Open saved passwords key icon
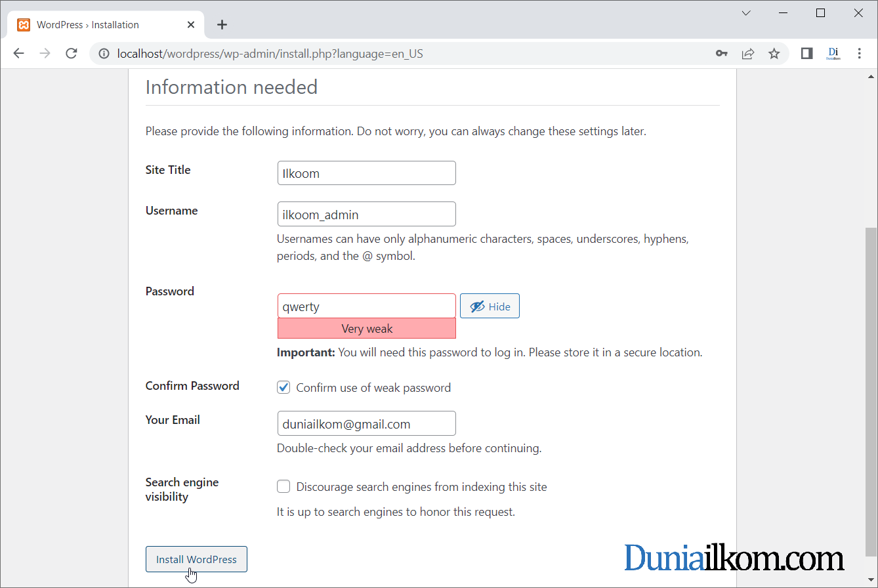 click(722, 54)
